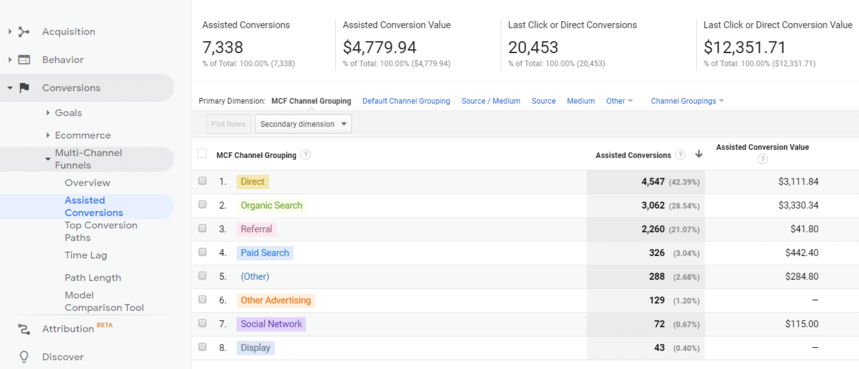
Task: Click the $12,351.71 conversion value total
Action: pos(745,48)
